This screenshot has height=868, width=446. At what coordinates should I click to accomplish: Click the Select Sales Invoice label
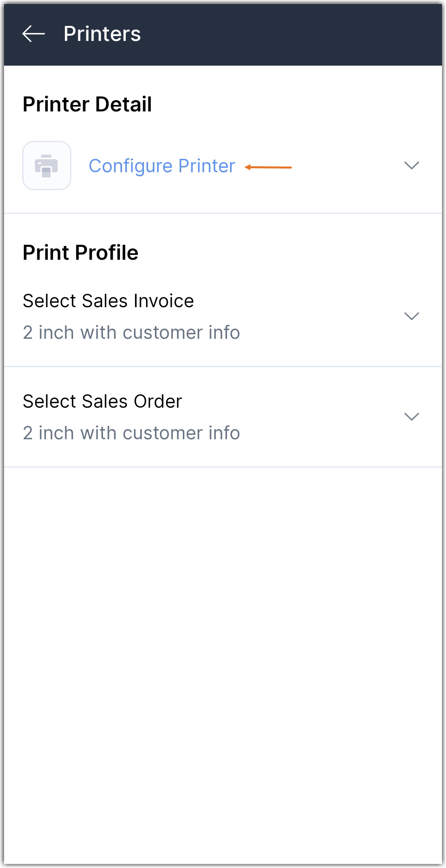(108, 301)
